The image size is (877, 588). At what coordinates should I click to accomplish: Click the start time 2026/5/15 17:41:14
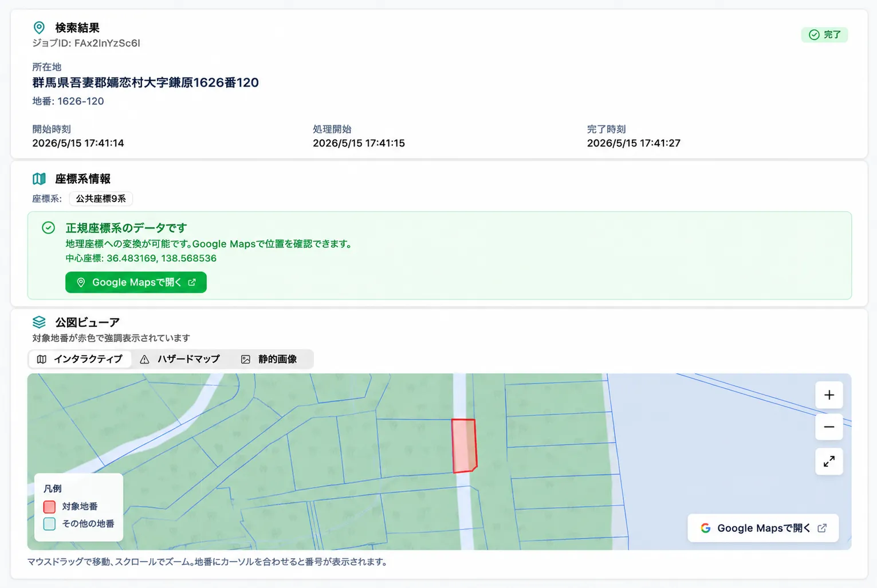coord(78,143)
